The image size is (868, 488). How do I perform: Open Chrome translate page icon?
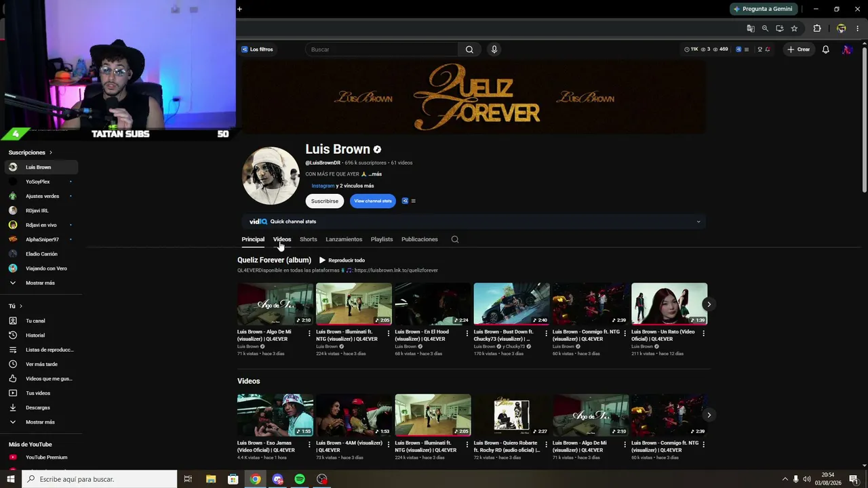click(x=751, y=28)
